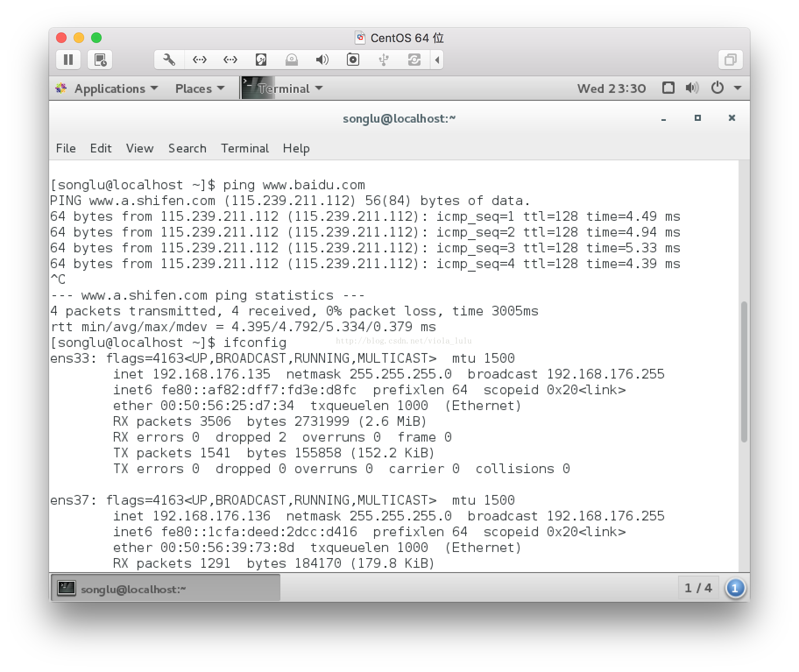Click the terminal vertical scrollbar
Image resolution: width=799 pixels, height=672 pixels.
coord(744,371)
